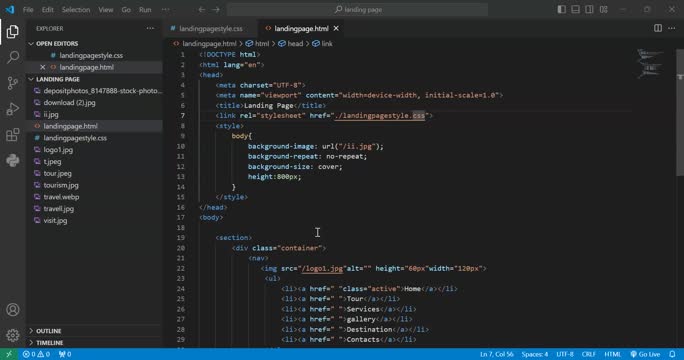Open the Run menu
The width and height of the screenshot is (684, 360).
click(x=145, y=9)
